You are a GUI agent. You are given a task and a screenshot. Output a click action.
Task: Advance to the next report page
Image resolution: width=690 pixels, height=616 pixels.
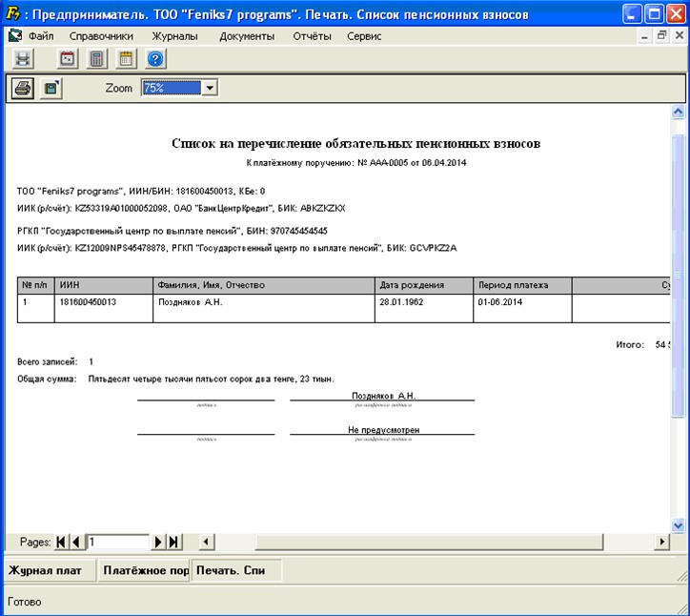tap(159, 542)
